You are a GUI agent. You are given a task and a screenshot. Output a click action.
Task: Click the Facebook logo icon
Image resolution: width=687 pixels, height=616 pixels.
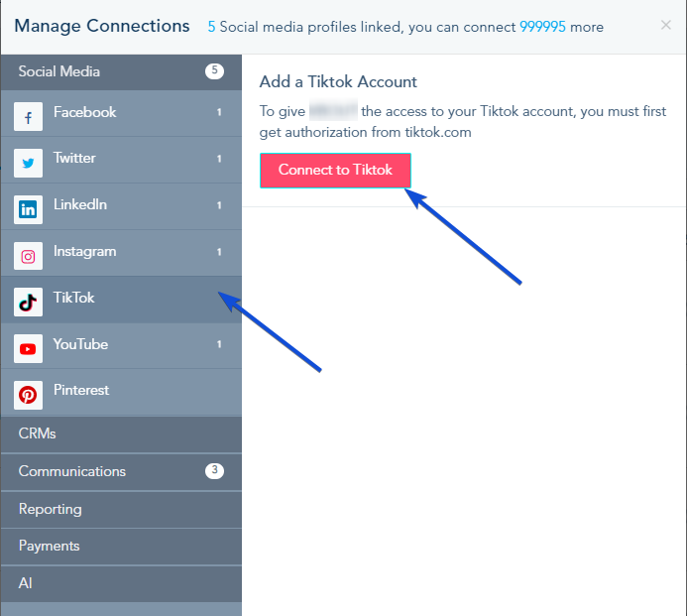[x=28, y=117]
